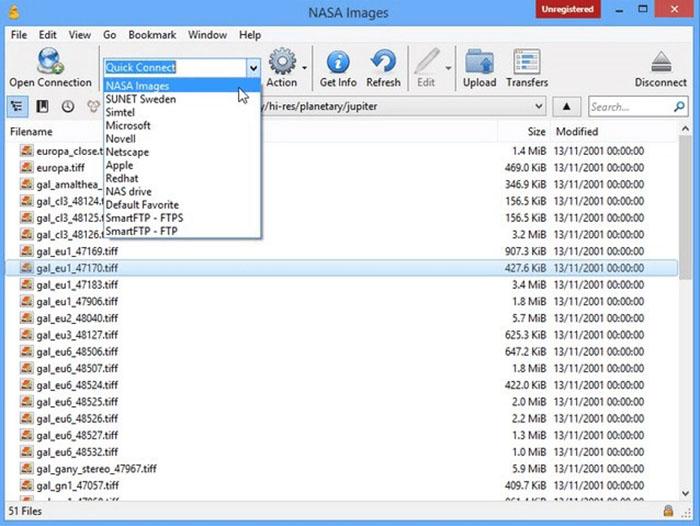Open the Edit menu
This screenshot has height=526, width=700.
pos(47,35)
